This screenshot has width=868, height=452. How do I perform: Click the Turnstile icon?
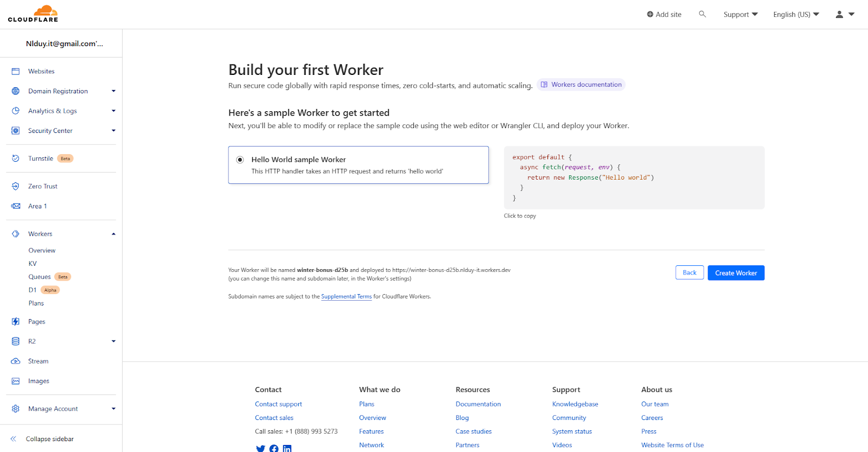[16, 158]
